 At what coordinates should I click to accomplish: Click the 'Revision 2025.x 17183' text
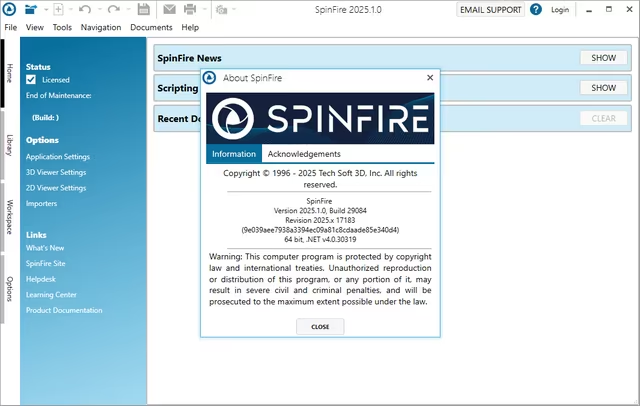coord(320,220)
